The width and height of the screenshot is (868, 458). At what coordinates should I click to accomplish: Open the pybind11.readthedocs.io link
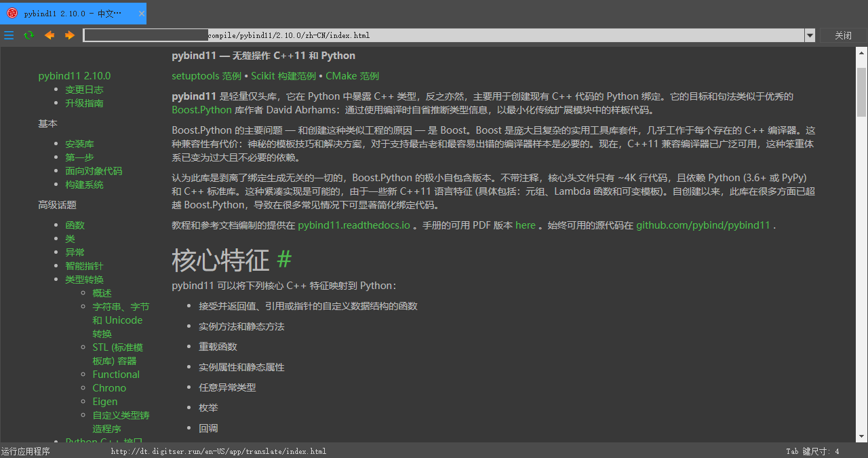pos(353,225)
